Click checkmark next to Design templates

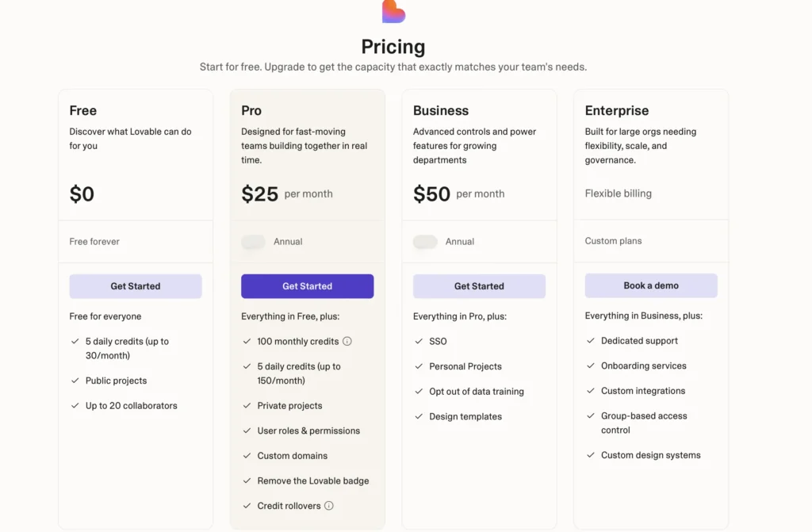click(x=419, y=416)
